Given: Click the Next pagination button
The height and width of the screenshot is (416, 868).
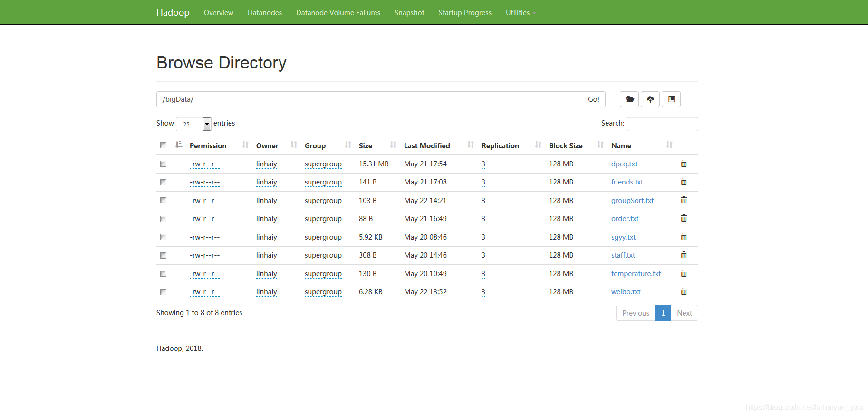Looking at the screenshot, I should coord(685,313).
